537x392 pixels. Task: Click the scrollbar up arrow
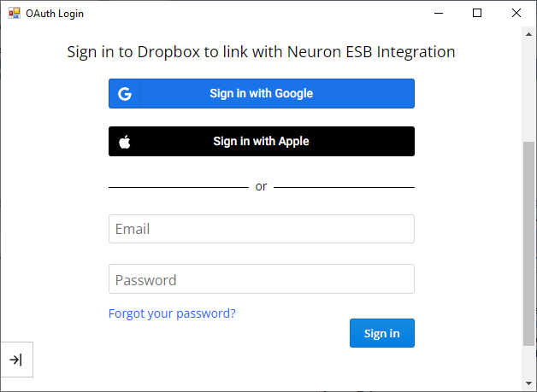coord(528,34)
